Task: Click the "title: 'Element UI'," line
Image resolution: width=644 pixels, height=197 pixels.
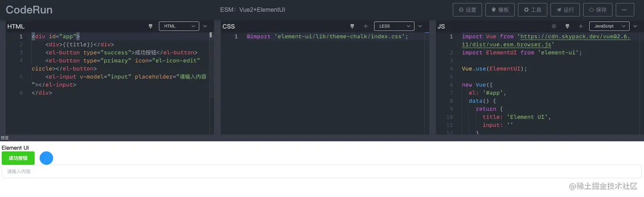Action: pos(517,117)
